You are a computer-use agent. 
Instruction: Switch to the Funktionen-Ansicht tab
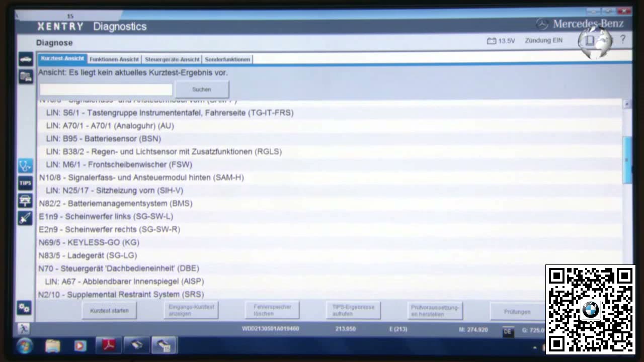(114, 59)
